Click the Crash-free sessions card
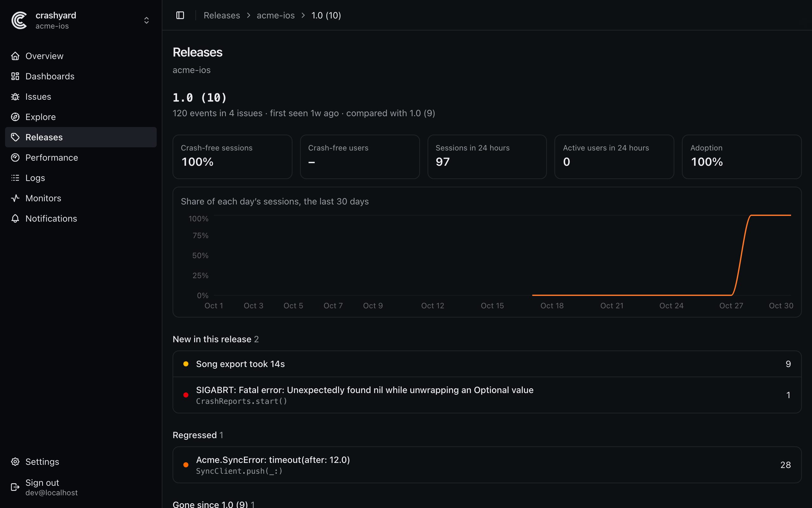The height and width of the screenshot is (508, 812). point(232,157)
